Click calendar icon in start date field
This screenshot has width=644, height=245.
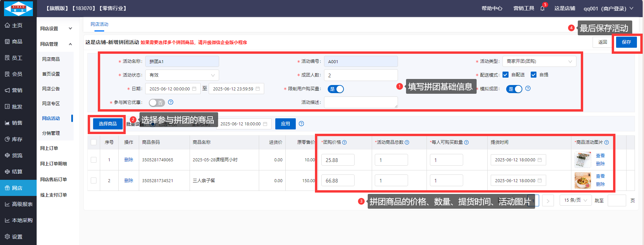click(x=194, y=89)
